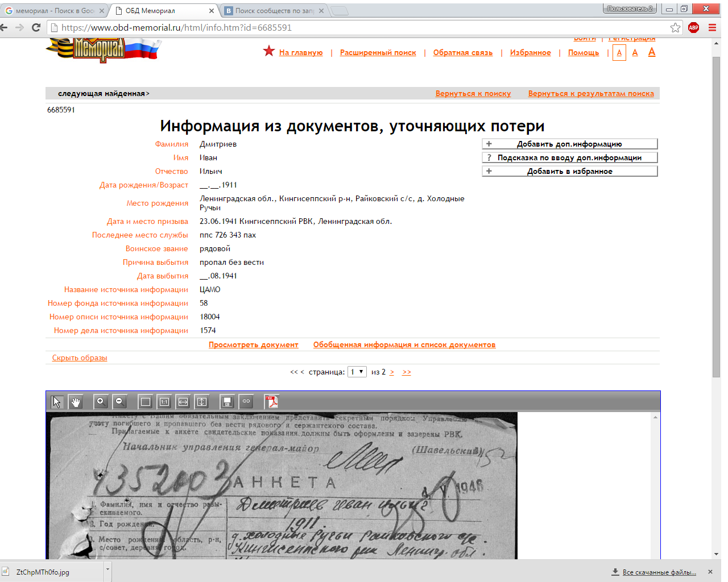
Task: Bookmark this page with the star icon
Action: pyautogui.click(x=675, y=27)
